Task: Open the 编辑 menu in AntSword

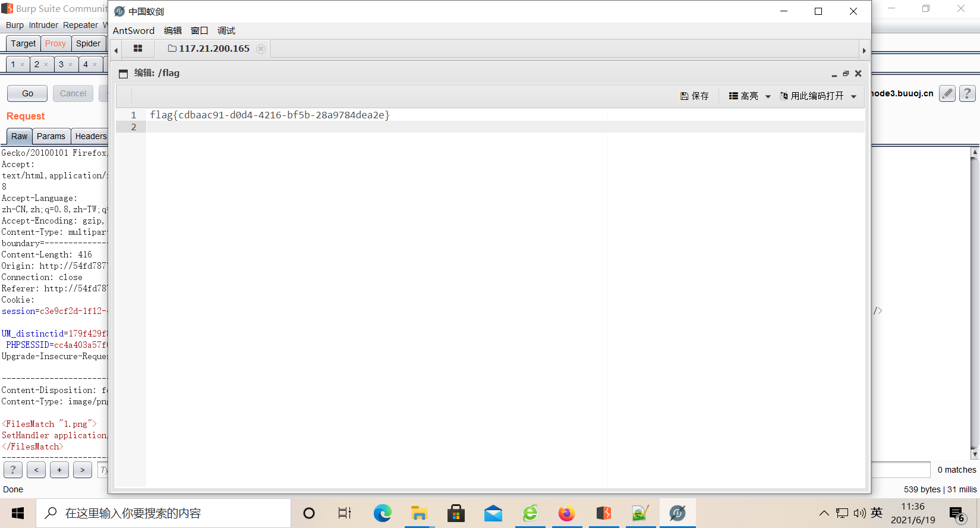Action: point(173,31)
